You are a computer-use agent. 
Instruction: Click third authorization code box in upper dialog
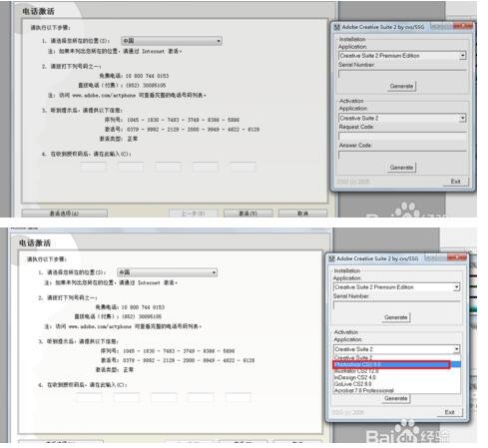coord(168,167)
